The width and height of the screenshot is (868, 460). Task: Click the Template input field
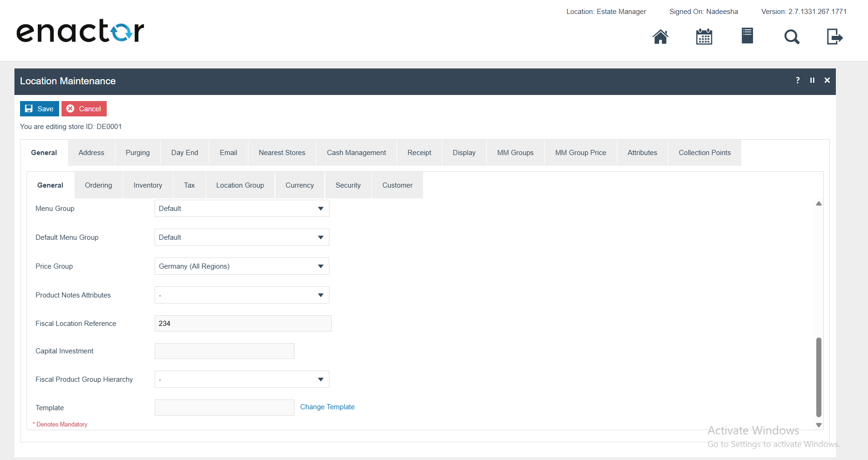point(224,407)
